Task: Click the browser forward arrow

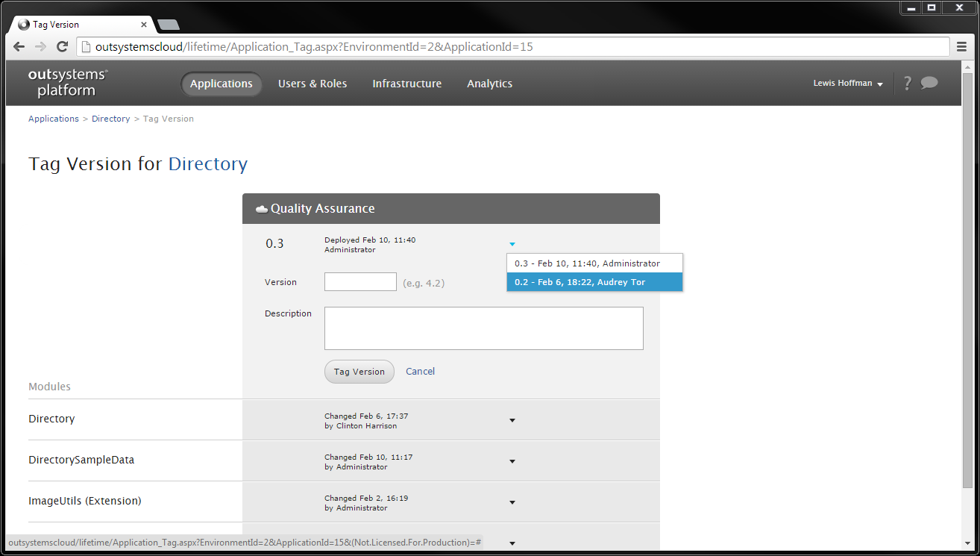Action: click(41, 47)
